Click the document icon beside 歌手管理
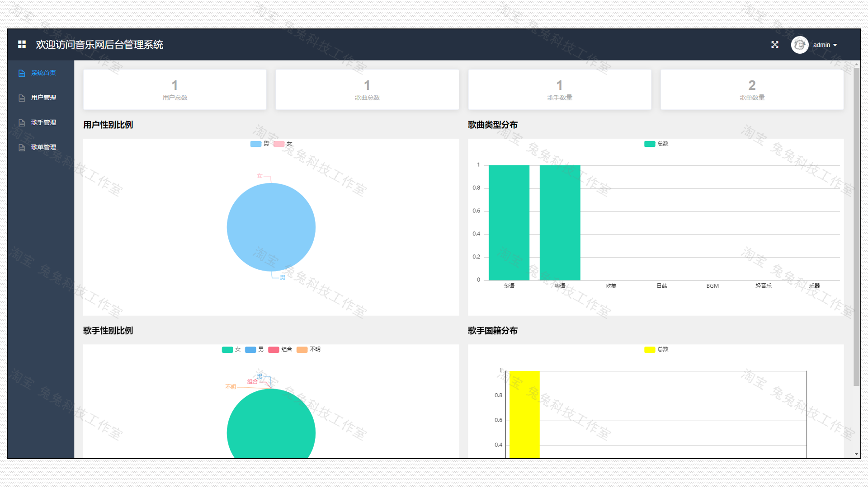The image size is (868, 488). pos(21,122)
